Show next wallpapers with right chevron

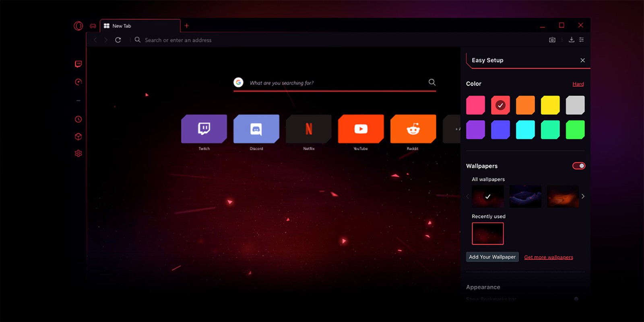point(583,196)
